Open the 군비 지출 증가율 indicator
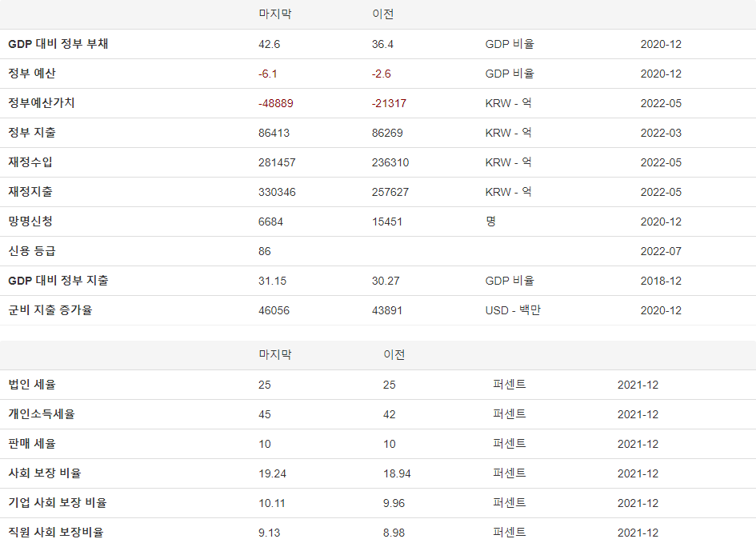 [50, 309]
